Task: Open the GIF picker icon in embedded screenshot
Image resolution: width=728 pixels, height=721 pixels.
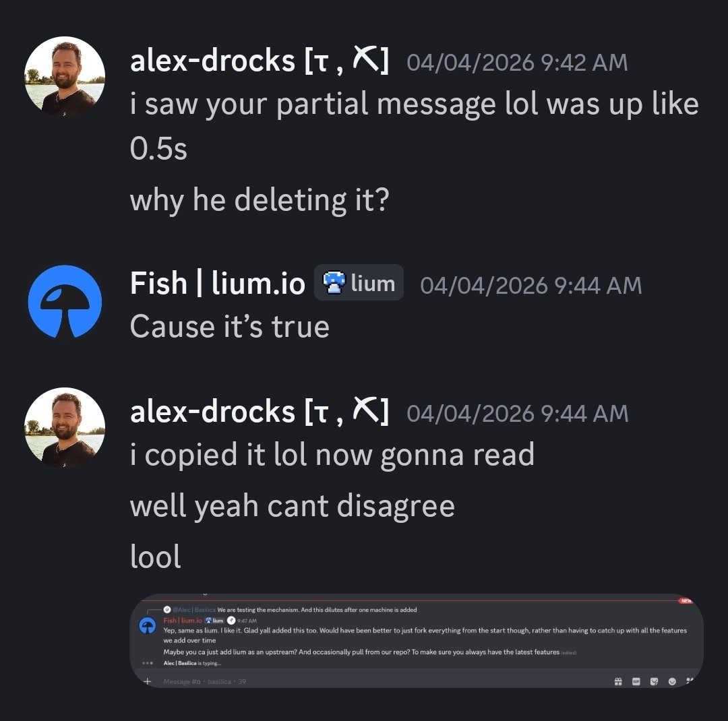Action: pyautogui.click(x=636, y=681)
